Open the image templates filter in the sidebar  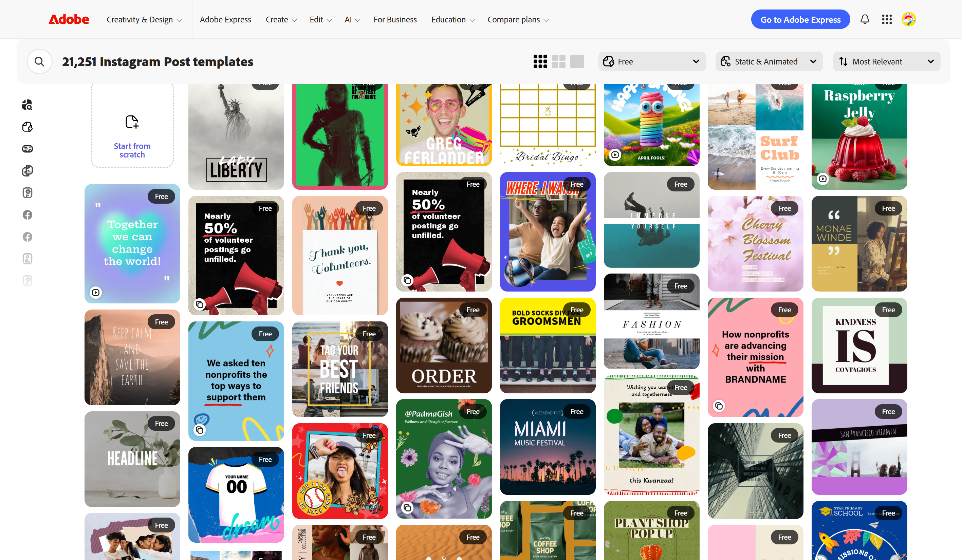(x=27, y=149)
